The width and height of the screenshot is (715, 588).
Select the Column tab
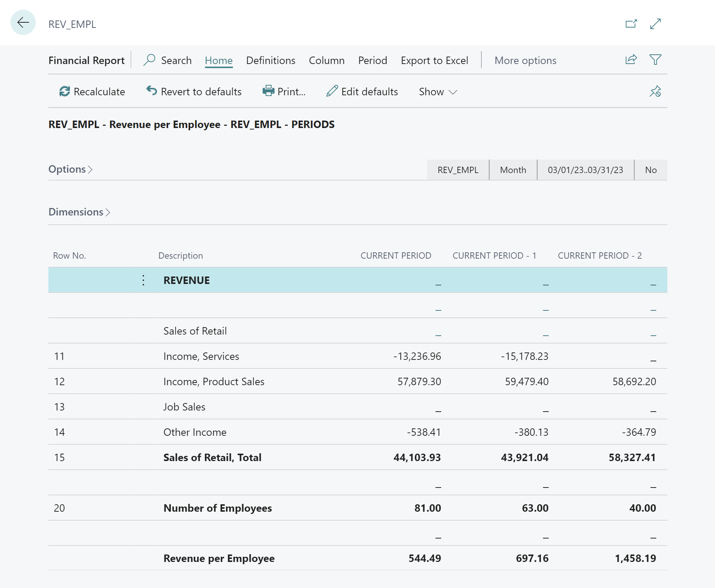326,60
